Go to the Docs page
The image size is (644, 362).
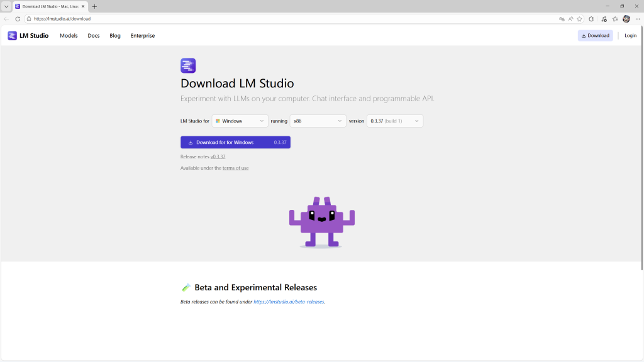pos(94,36)
